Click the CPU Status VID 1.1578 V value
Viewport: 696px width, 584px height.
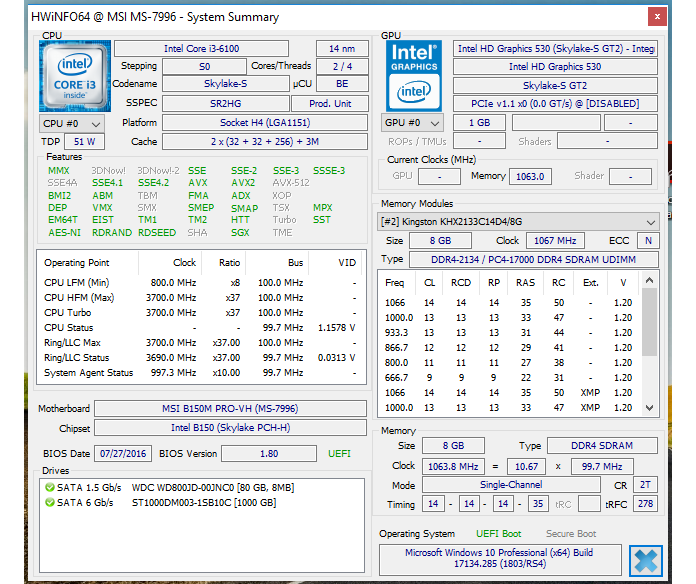[x=336, y=328]
